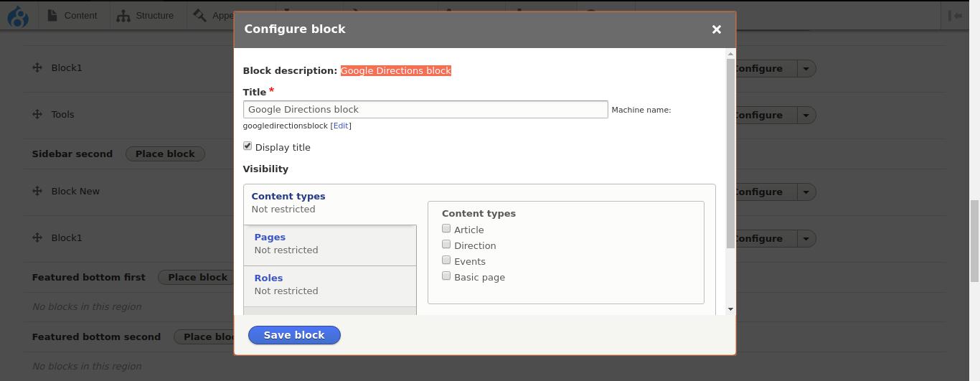
Task: Click the page's vertical scrollbar thumb
Action: 974,241
